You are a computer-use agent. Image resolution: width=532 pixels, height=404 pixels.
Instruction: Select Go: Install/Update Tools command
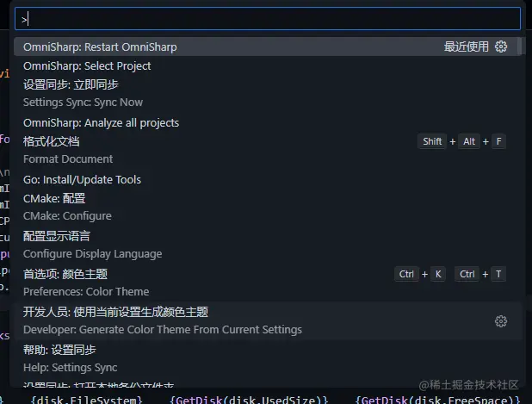click(x=268, y=179)
